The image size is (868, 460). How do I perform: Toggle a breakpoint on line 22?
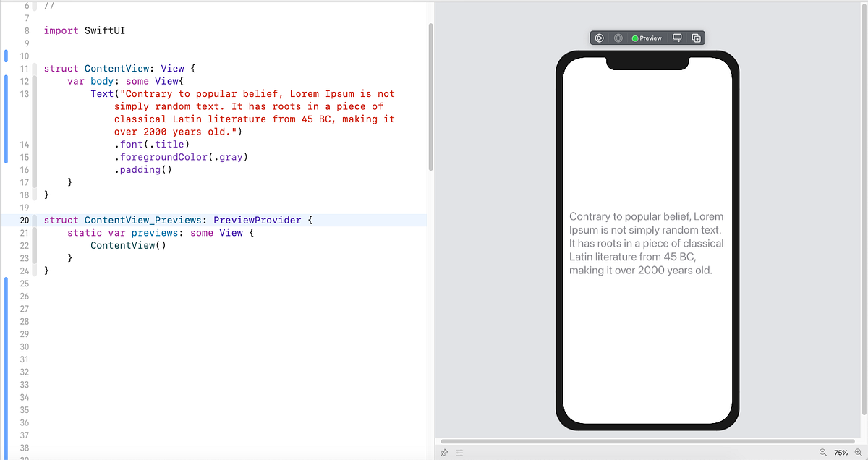click(x=25, y=245)
